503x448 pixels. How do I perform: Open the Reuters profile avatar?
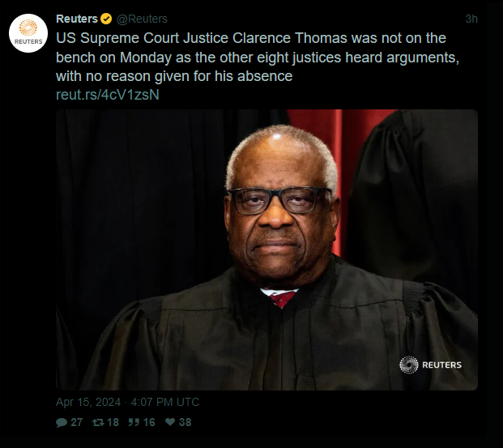point(28,33)
